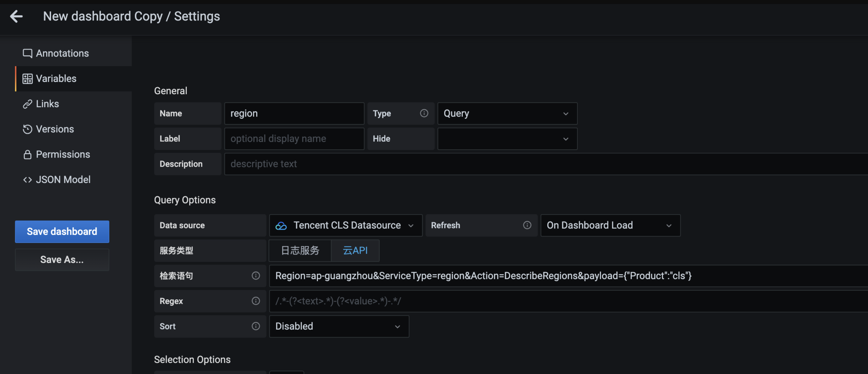Screen dimensions: 868x374
Task: Focus the 检索语句 query field
Action: point(568,276)
